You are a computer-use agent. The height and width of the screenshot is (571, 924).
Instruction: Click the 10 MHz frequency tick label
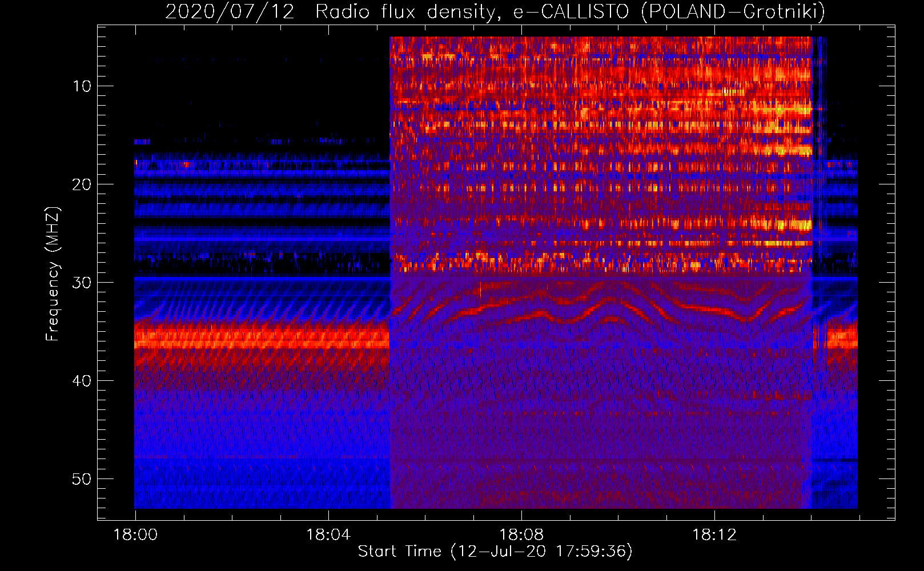click(82, 86)
